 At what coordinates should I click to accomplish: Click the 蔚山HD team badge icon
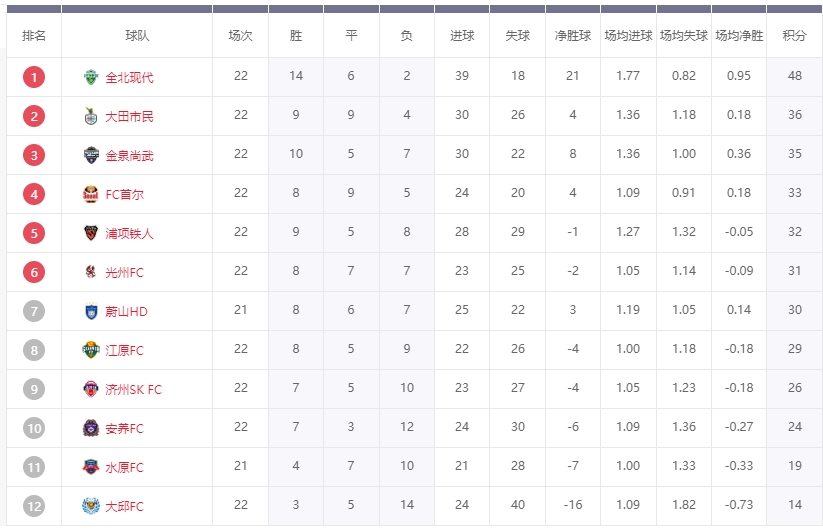[x=92, y=311]
